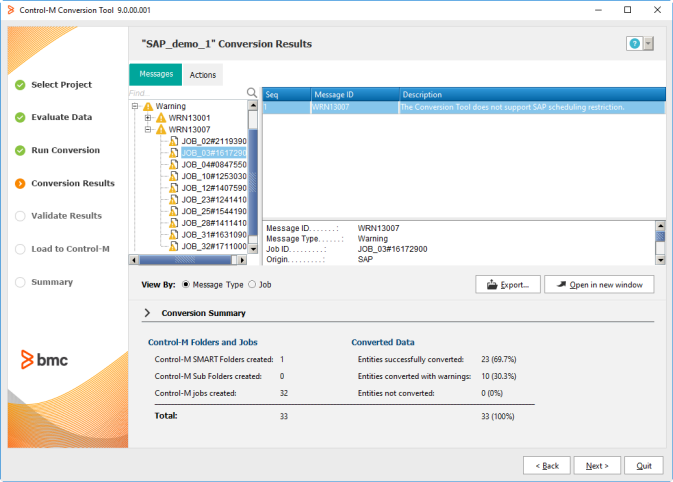673x482 pixels.
Task: Click the WRN13007 warning triangle icon
Action: tap(161, 129)
